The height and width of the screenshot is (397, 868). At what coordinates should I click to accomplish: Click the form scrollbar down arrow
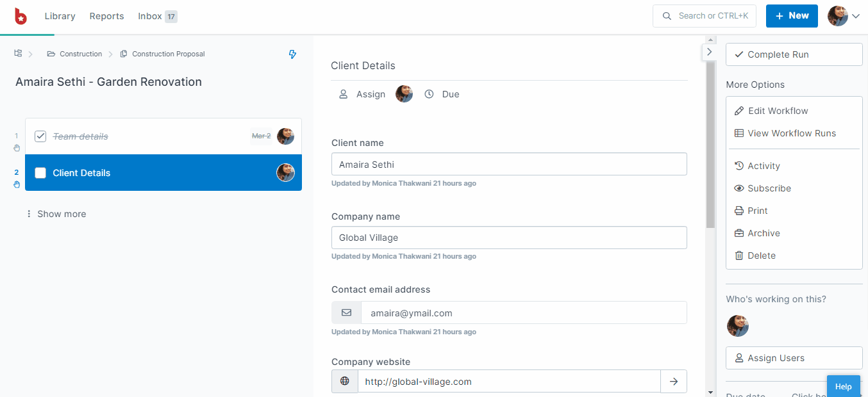pyautogui.click(x=710, y=391)
